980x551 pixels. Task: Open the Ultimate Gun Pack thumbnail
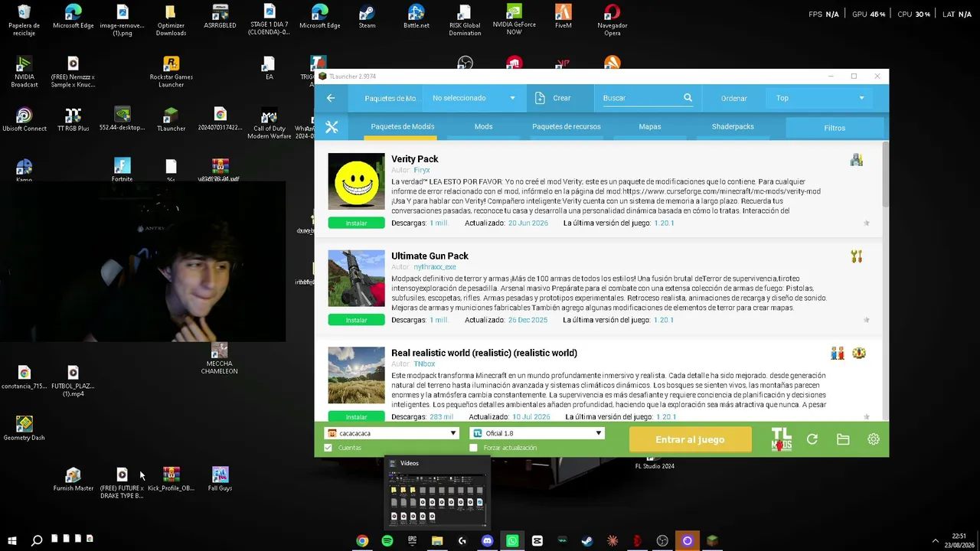coord(357,278)
